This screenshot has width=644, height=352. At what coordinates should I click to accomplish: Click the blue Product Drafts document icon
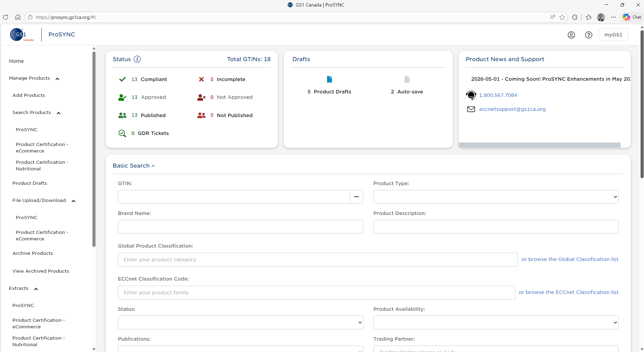coord(329,79)
